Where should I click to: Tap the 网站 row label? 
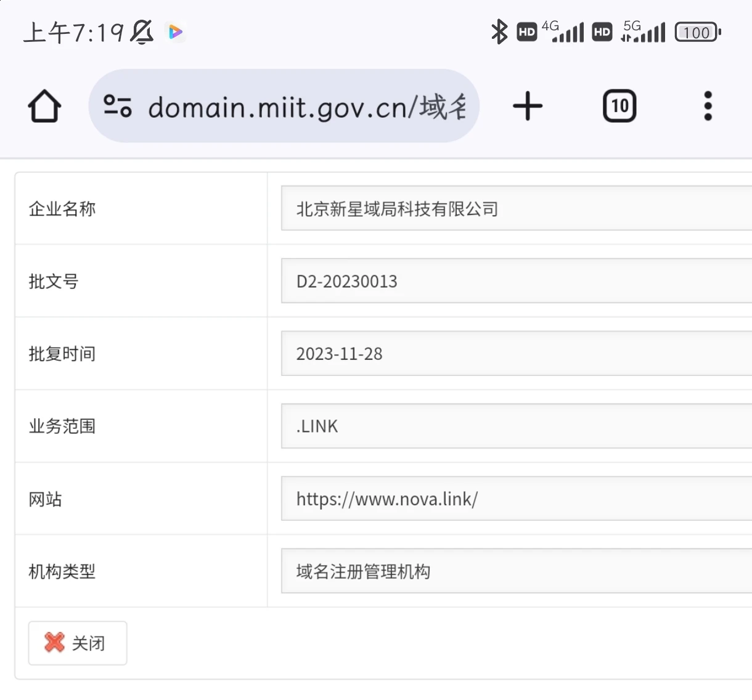(x=46, y=499)
